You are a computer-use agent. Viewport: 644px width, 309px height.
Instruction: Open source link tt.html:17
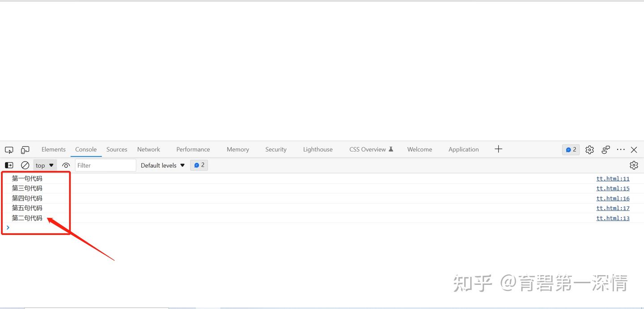point(613,208)
